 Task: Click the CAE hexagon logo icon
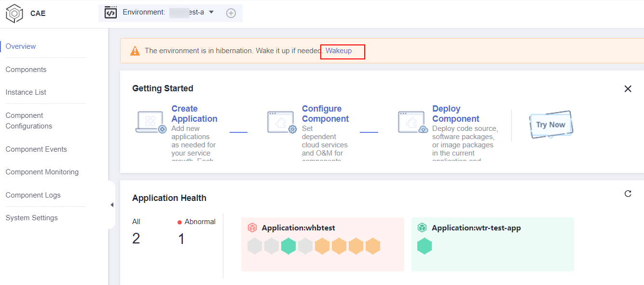pos(14,13)
